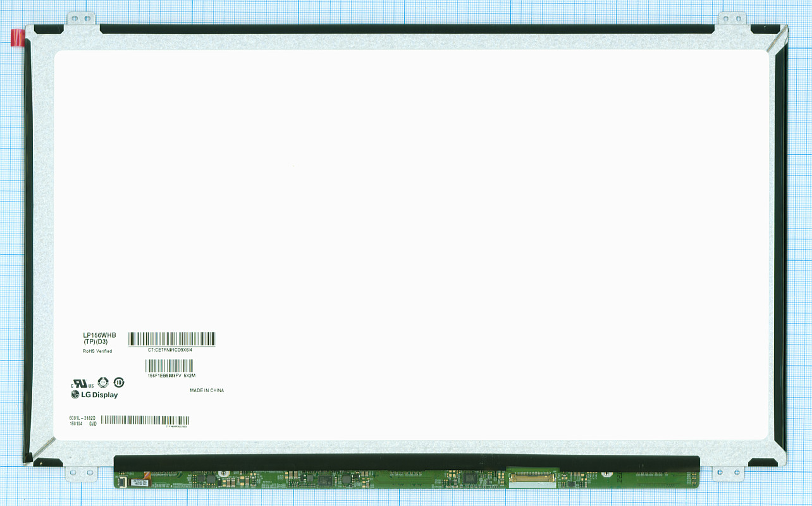The width and height of the screenshot is (812, 506).
Task: Click the circular 10 recycling mark
Action: [x=119, y=382]
